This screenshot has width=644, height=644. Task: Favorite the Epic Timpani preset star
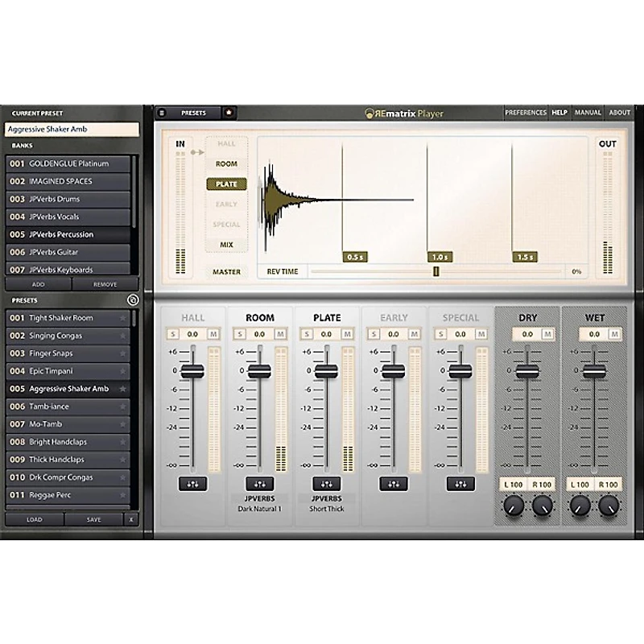(123, 371)
